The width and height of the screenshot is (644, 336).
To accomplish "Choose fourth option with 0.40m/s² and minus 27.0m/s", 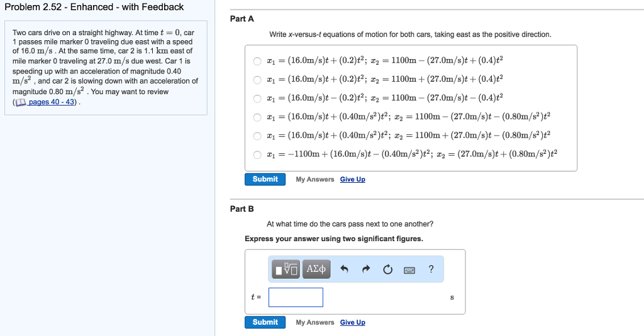I will click(257, 117).
